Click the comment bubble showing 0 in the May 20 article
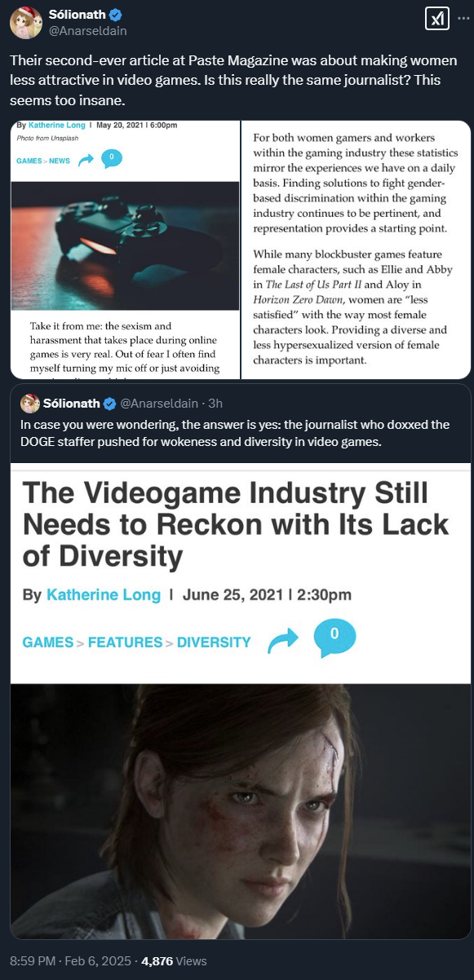Image resolution: width=474 pixels, height=980 pixels. pos(111,159)
